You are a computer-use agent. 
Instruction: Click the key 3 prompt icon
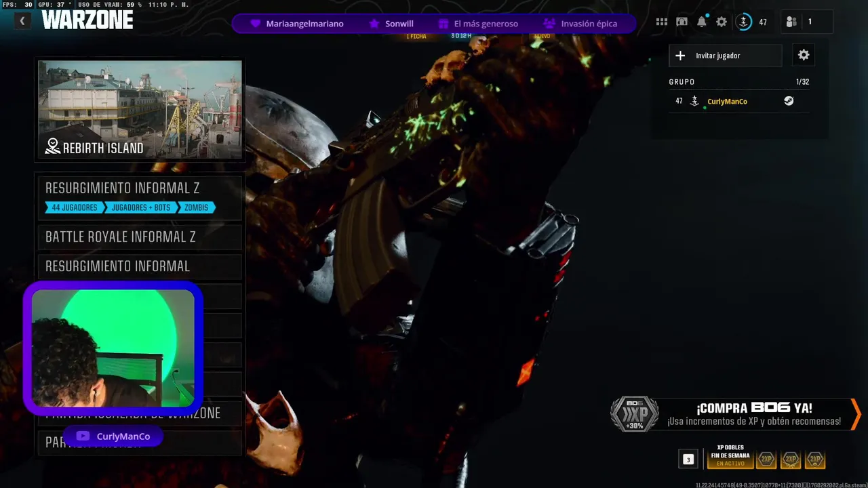(x=688, y=460)
